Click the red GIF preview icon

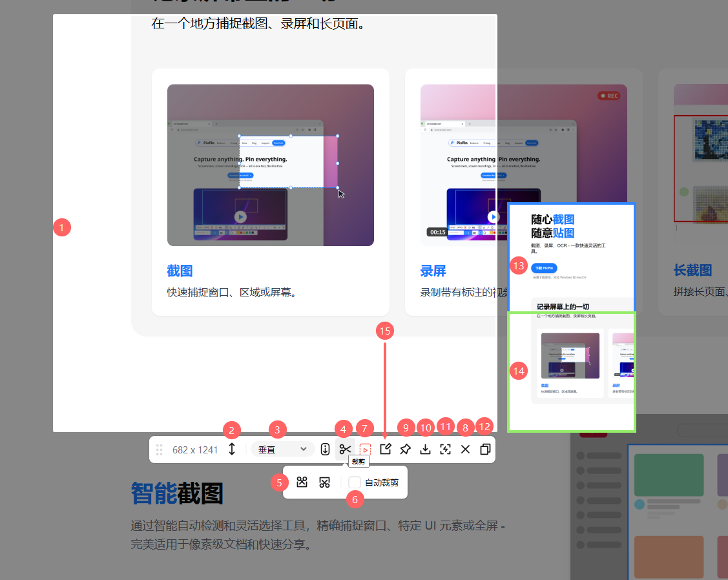point(366,449)
